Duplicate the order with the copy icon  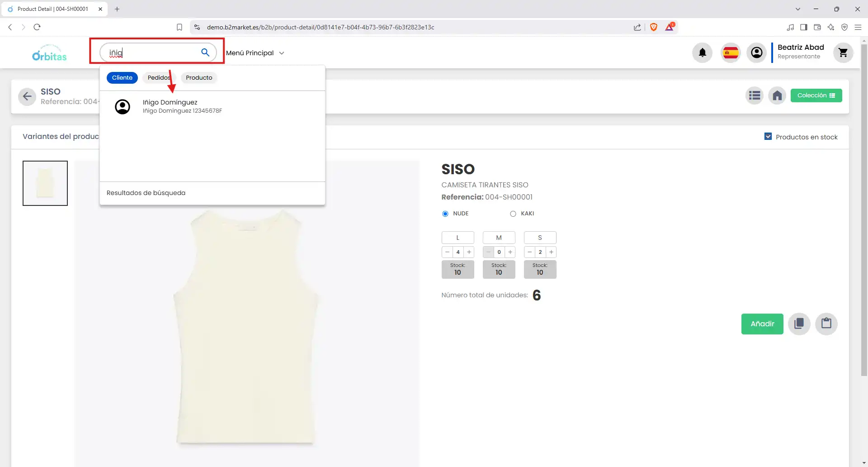click(x=799, y=324)
